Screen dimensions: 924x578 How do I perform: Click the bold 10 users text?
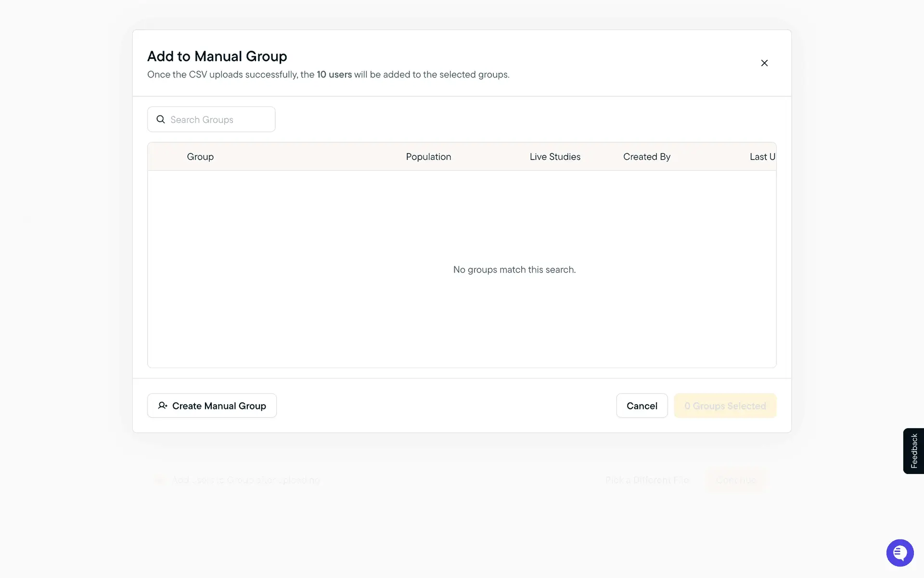pyautogui.click(x=334, y=75)
